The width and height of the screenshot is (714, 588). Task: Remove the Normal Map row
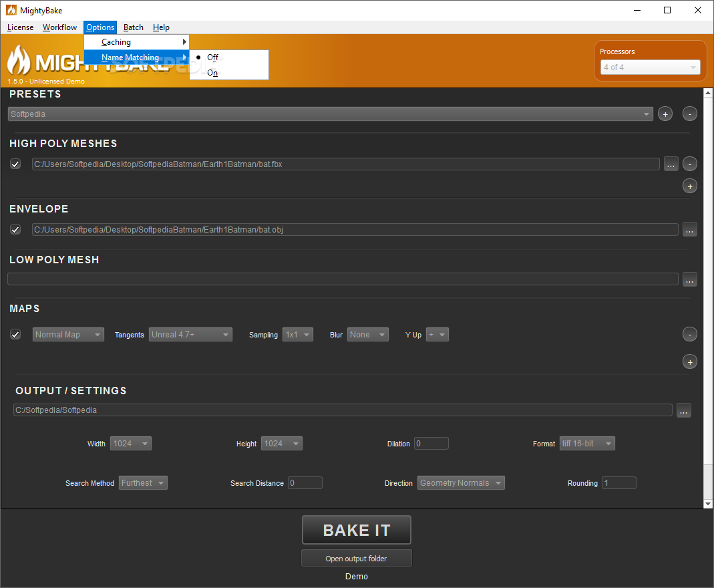click(x=689, y=334)
